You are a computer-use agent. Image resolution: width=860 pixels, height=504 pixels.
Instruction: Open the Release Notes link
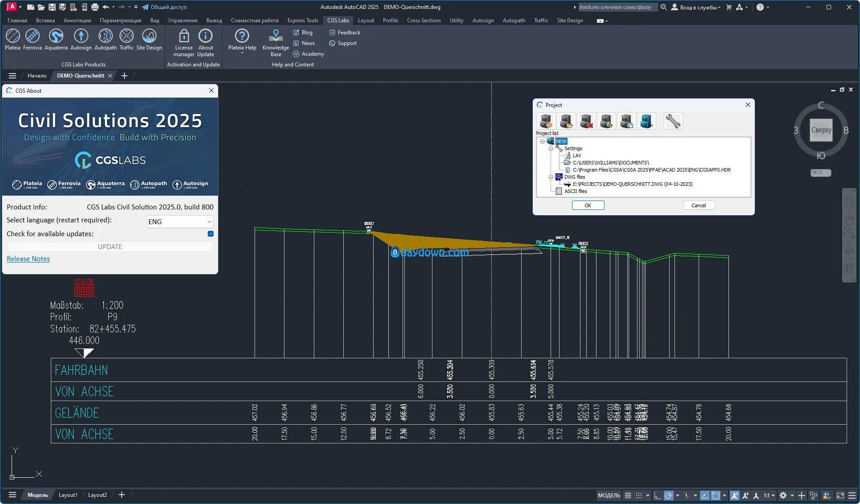pos(28,259)
